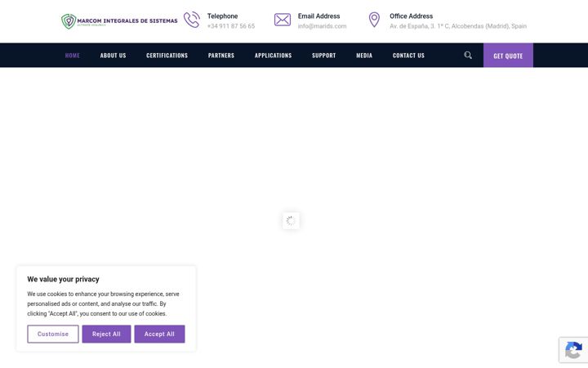
Task: Click the email info@marids.com
Action: pos(322,26)
